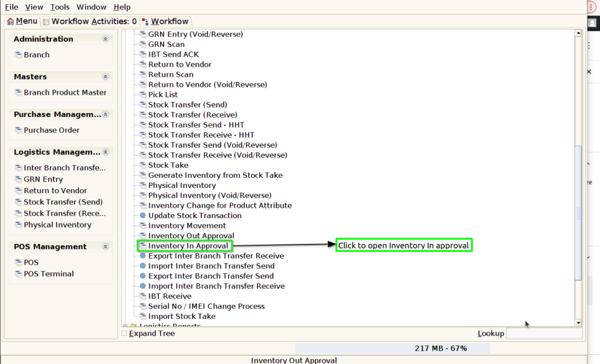Click the GRN Scan window icon

click(x=143, y=44)
